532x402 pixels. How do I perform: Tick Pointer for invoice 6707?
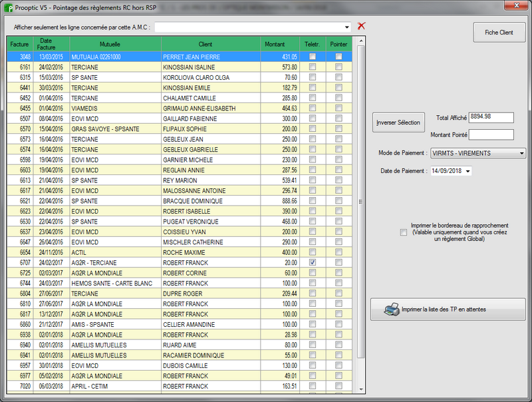[338, 262]
